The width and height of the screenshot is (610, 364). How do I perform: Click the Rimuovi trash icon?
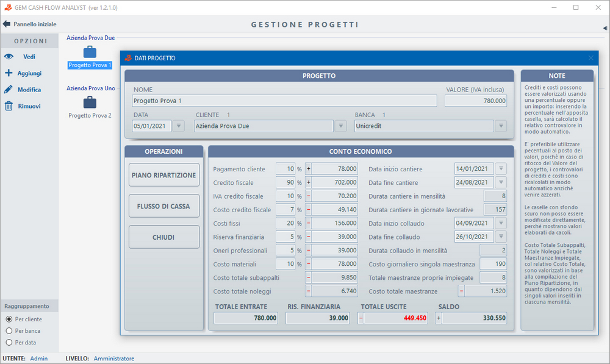coord(9,106)
